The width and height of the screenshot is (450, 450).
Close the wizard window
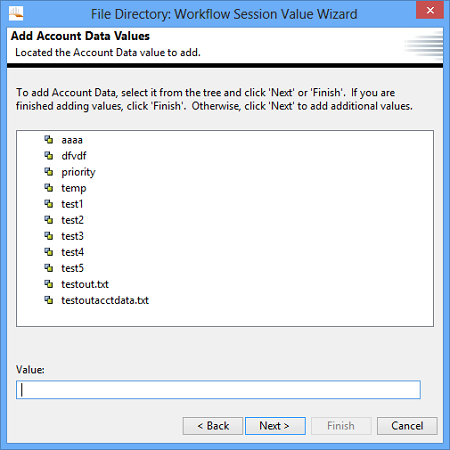430,10
